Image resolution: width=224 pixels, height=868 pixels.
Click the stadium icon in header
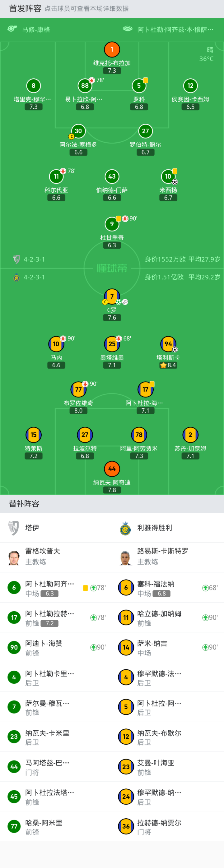click(x=128, y=29)
